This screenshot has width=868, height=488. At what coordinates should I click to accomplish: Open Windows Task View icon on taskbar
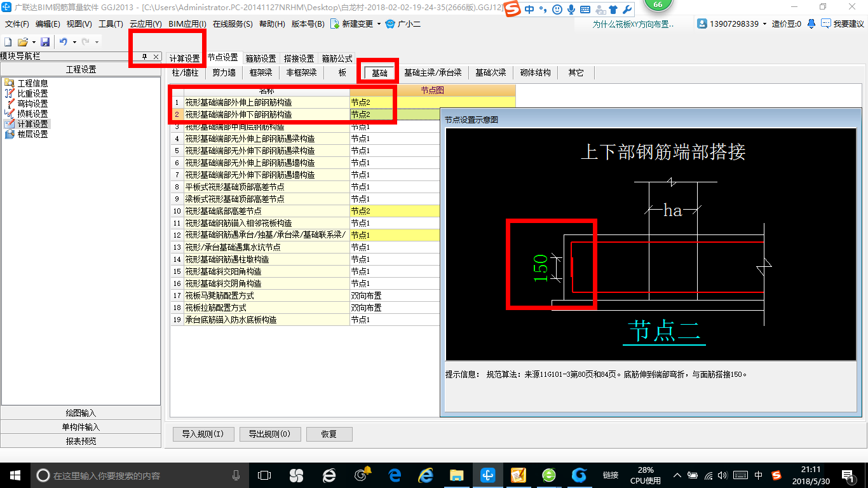(x=264, y=475)
